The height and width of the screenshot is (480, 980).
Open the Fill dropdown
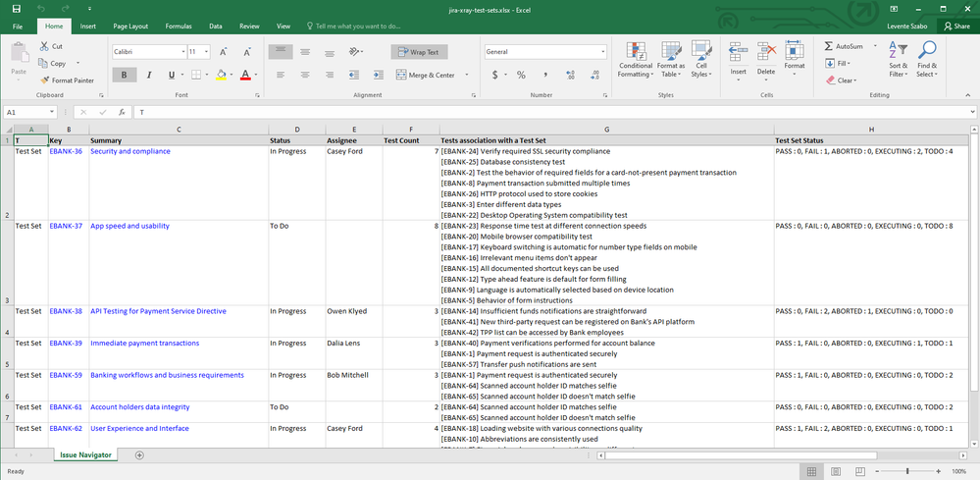pyautogui.click(x=838, y=63)
